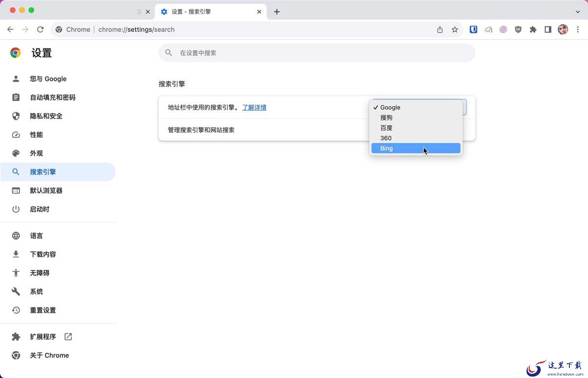Open the profile avatar menu

coord(563,29)
